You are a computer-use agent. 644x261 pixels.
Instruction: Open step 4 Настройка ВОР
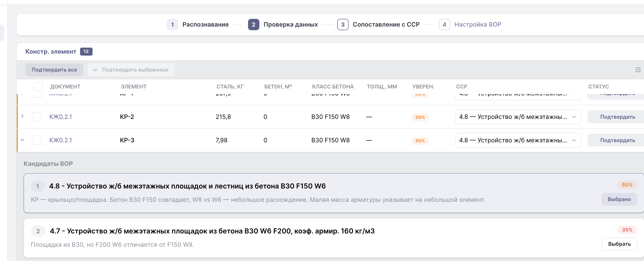click(x=470, y=24)
